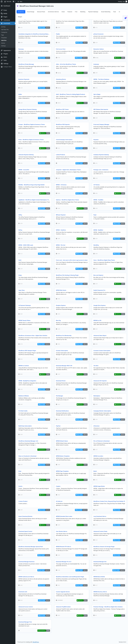Click Buy Now on the Paystack card
The height and width of the screenshot is (644, 128).
click(119, 148)
